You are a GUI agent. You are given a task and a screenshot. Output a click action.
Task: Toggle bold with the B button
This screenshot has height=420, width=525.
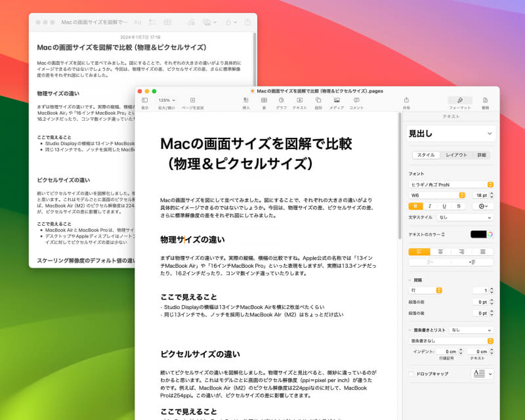tap(417, 206)
